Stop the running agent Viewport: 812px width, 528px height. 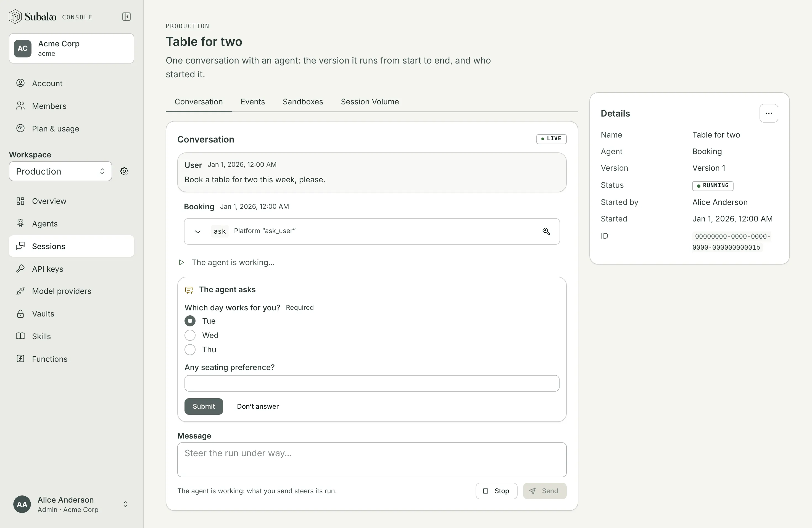[x=496, y=491]
